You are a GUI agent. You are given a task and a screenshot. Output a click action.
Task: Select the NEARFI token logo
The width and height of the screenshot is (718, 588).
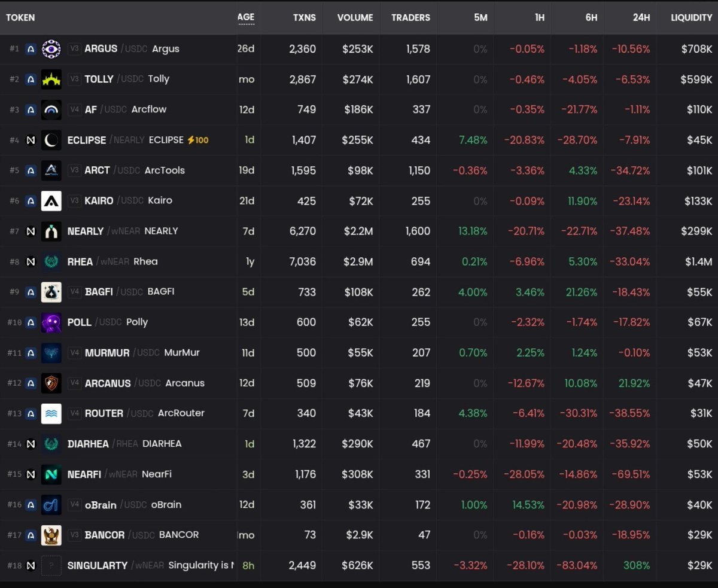[51, 474]
